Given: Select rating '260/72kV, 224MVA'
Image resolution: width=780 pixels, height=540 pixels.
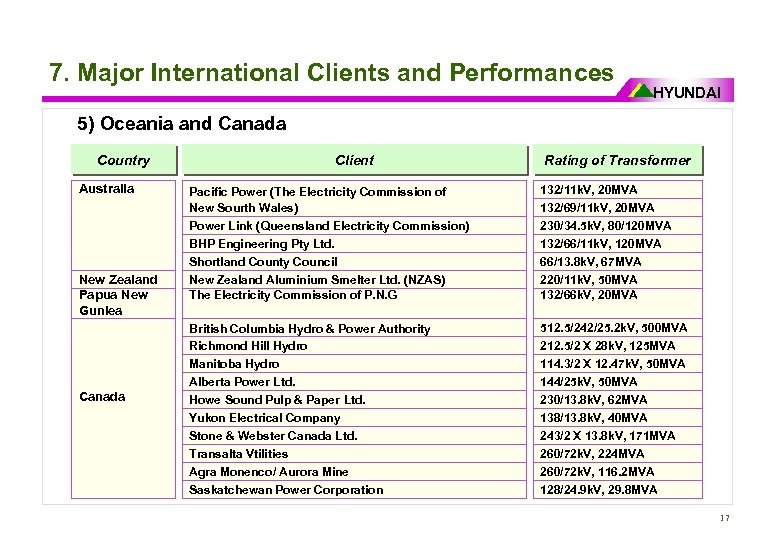Looking at the screenshot, I should click(x=617, y=453).
